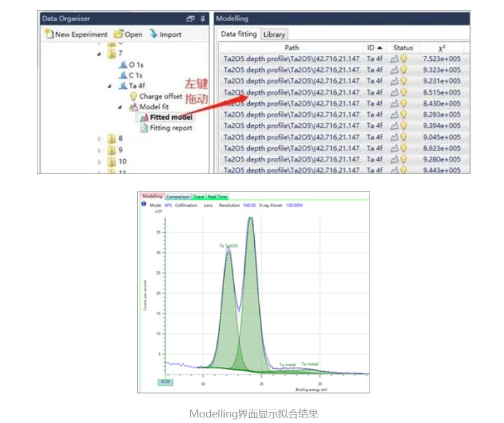The image size is (504, 423).
Task: Click the Open folder icon
Action: point(118,34)
